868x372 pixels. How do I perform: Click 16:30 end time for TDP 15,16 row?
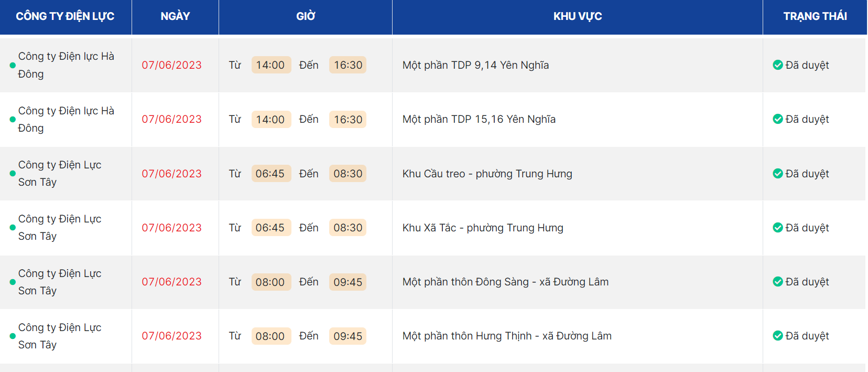(x=348, y=120)
